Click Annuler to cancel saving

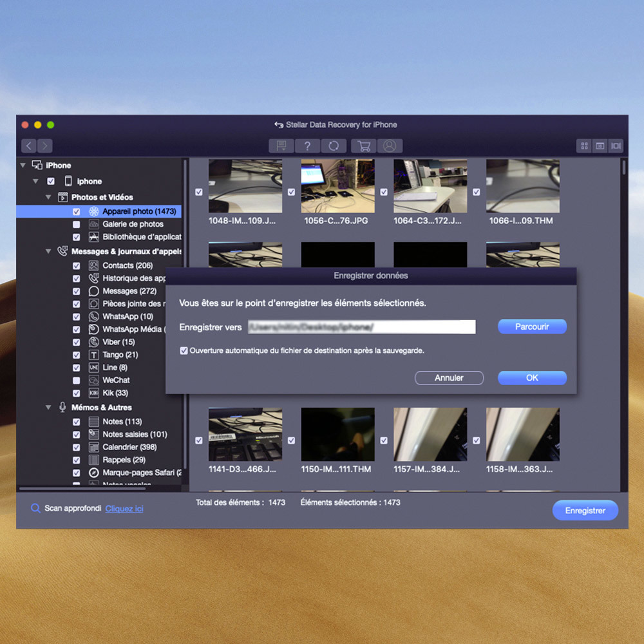[x=449, y=378]
